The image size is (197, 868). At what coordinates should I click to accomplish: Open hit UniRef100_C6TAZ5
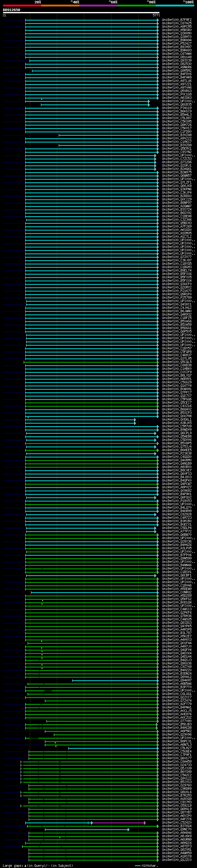point(177,23)
